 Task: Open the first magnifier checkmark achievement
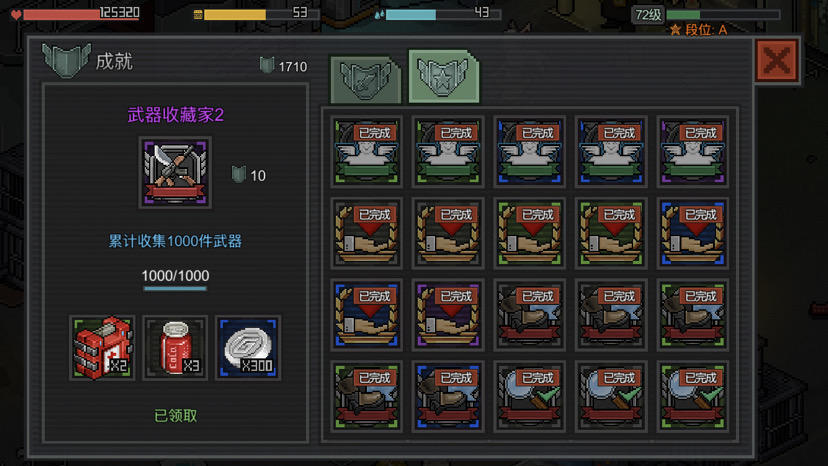click(530, 396)
